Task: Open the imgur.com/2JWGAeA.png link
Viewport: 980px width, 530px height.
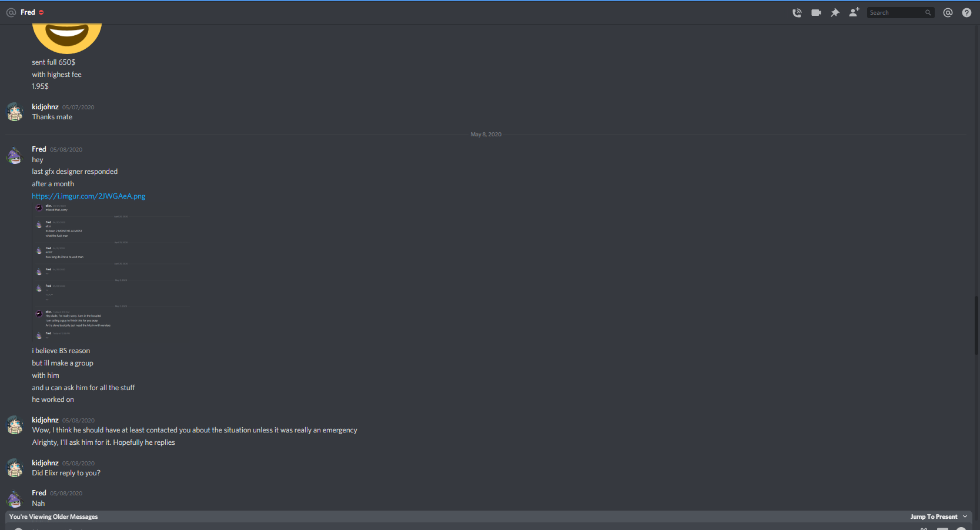Action: pyautogui.click(x=89, y=196)
